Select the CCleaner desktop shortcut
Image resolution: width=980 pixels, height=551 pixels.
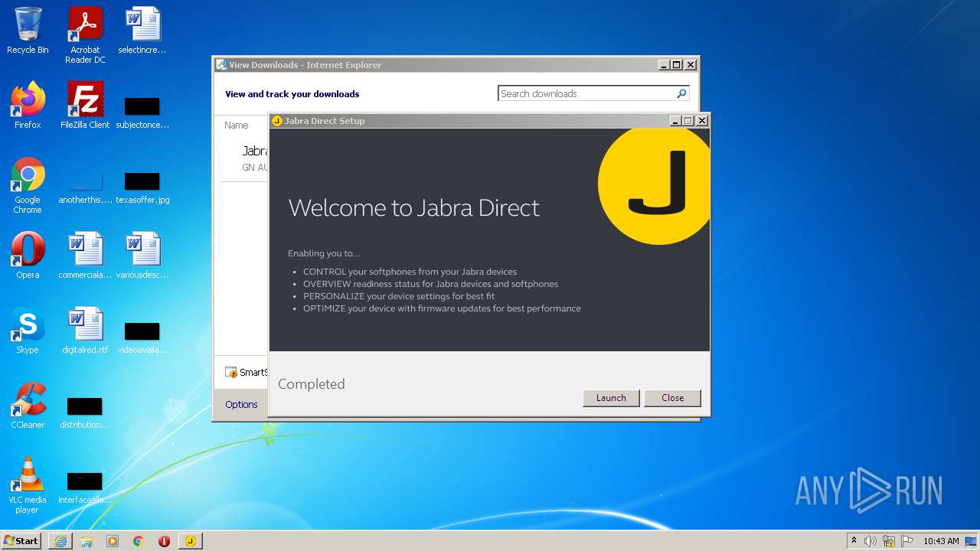(x=28, y=406)
